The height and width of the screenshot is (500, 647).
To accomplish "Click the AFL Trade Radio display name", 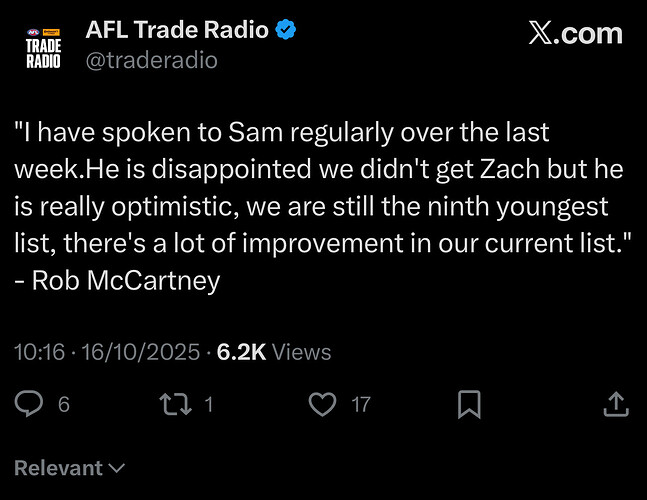I will pyautogui.click(x=178, y=31).
